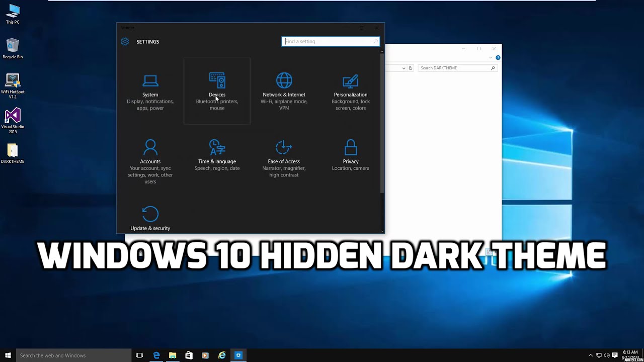Click the taskbar clock showing 6:13 AM
Viewport: 644px width, 362px height.
click(630, 354)
